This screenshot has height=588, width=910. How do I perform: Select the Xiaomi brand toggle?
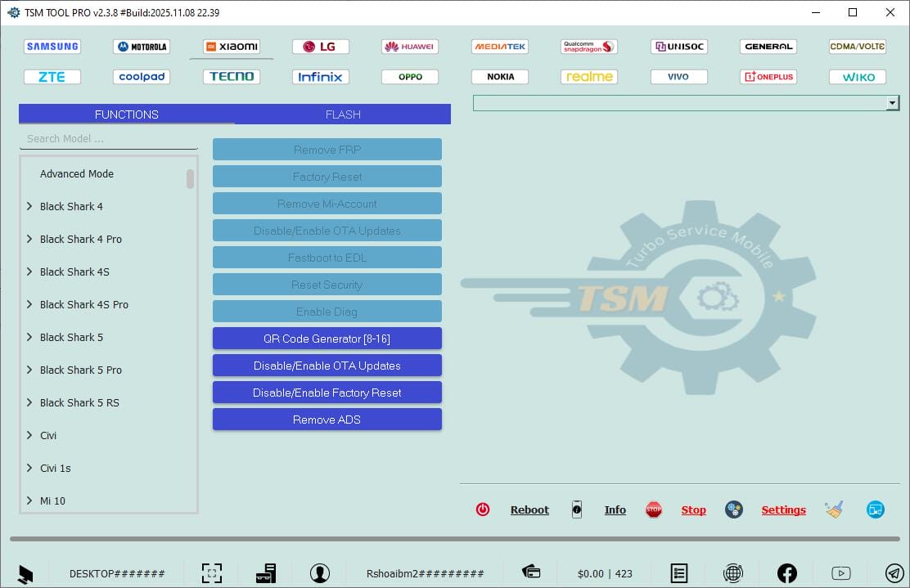point(231,47)
